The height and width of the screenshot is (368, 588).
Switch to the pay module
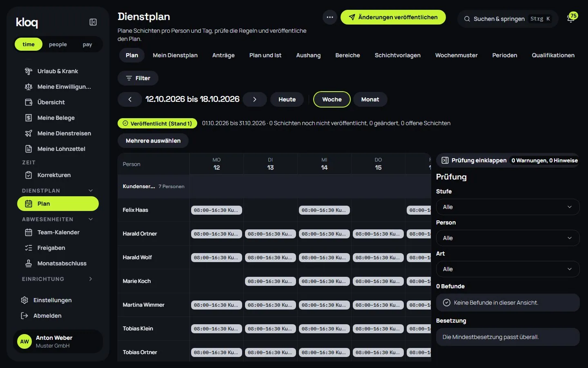click(x=87, y=44)
